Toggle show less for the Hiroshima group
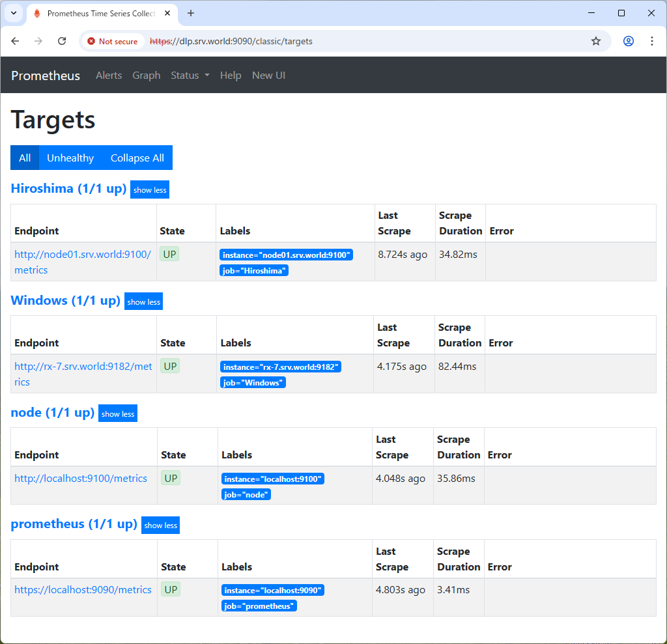The width and height of the screenshot is (667, 644). tap(149, 189)
